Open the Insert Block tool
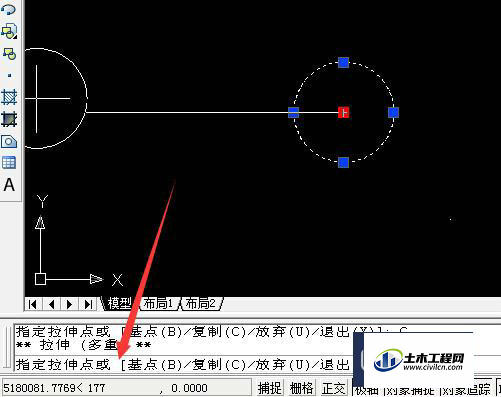Image resolution: width=501 pixels, height=397 pixels. pyautogui.click(x=9, y=31)
